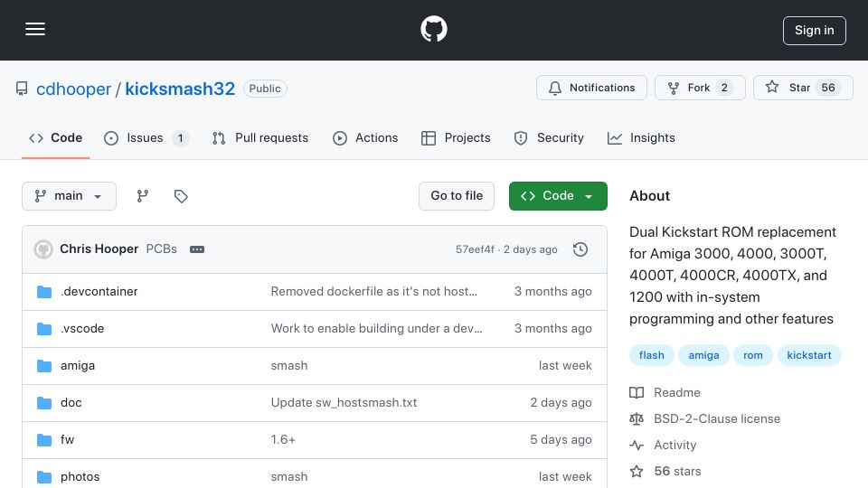Viewport: 868px width, 488px height.
Task: Select the rom topic tag
Action: (753, 355)
